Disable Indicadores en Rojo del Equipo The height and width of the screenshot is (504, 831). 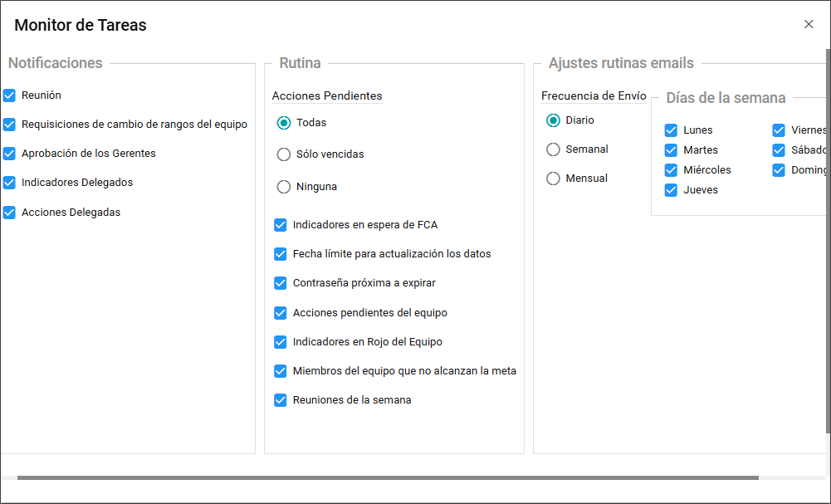point(281,342)
